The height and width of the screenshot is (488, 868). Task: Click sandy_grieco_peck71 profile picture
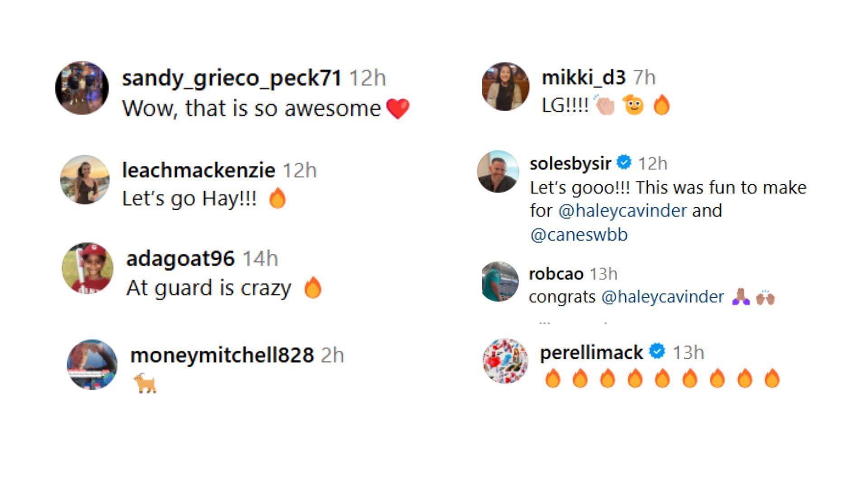click(82, 88)
